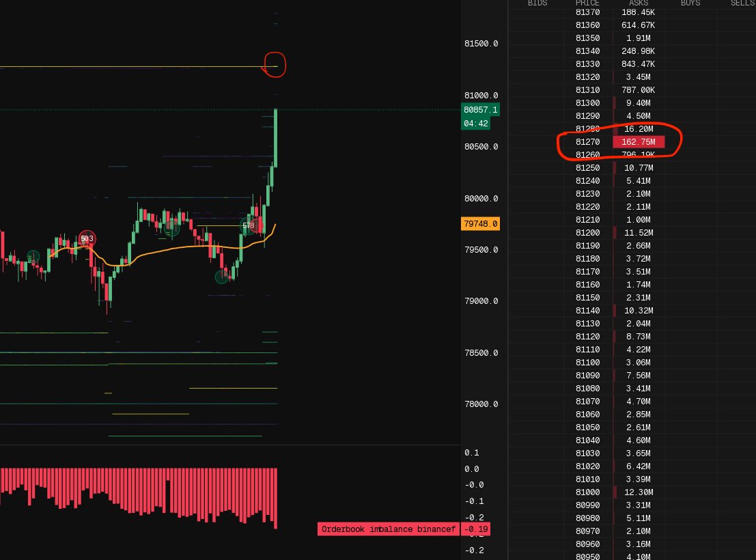Click the positive 0.1 indicator axis label
The height and width of the screenshot is (560, 756).
pos(471,453)
